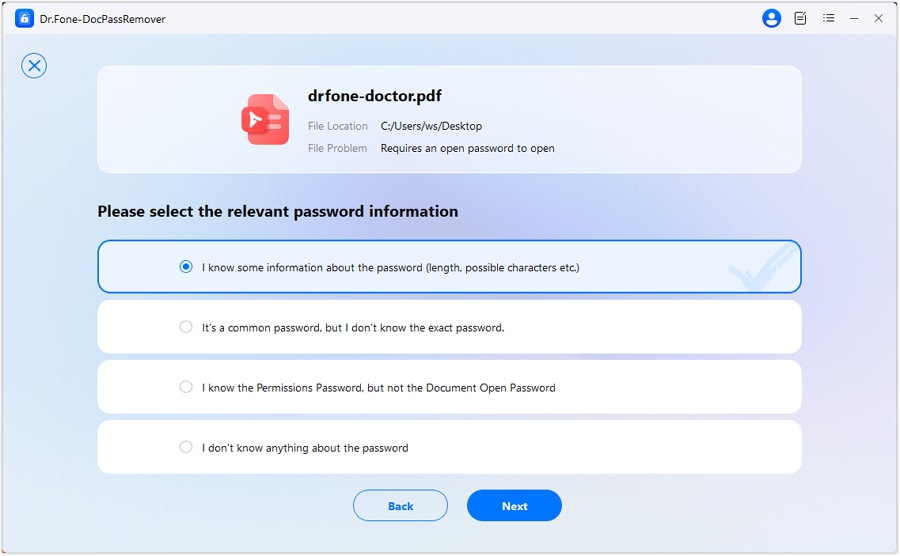Screen dimensions: 900x556
Task: Click the 'It's a common password' option text
Action: (x=352, y=328)
